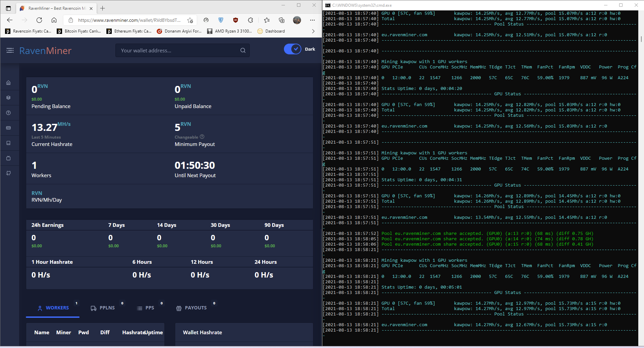
Task: Click the Pwd column header
Action: pos(84,333)
